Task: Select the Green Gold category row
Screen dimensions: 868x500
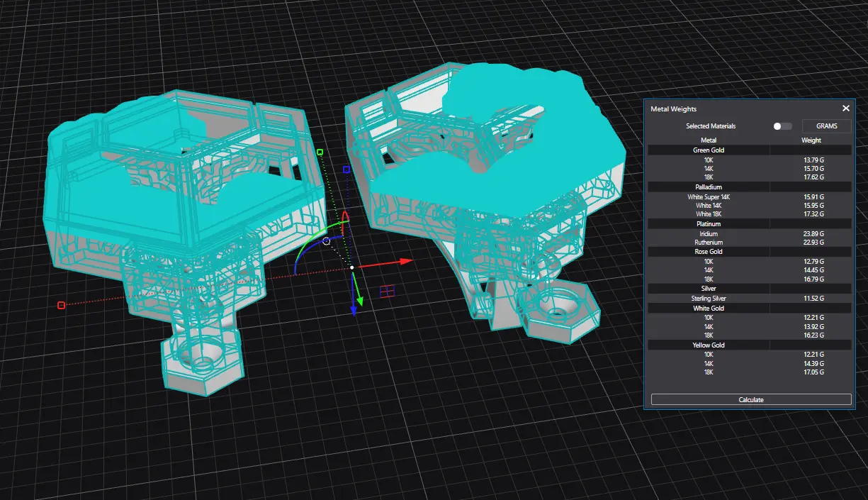Action: [x=709, y=150]
